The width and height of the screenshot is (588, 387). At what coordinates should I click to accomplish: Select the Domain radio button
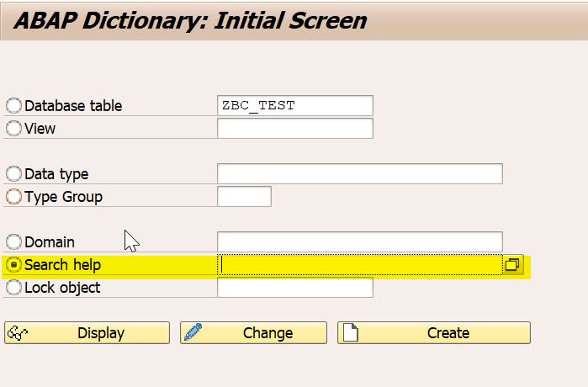click(13, 242)
